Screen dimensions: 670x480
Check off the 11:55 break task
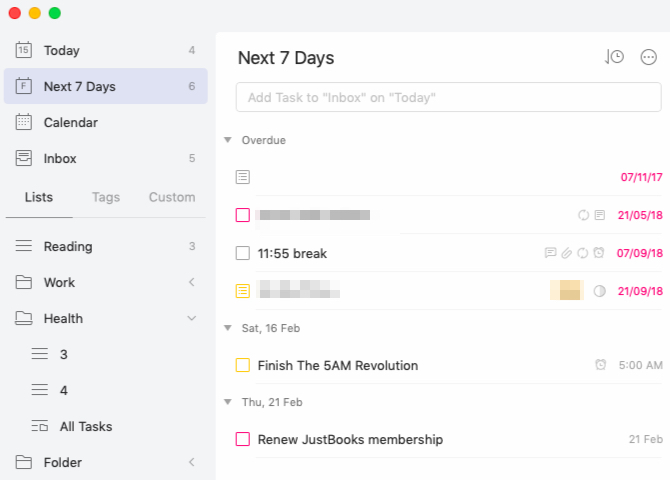coord(243,253)
